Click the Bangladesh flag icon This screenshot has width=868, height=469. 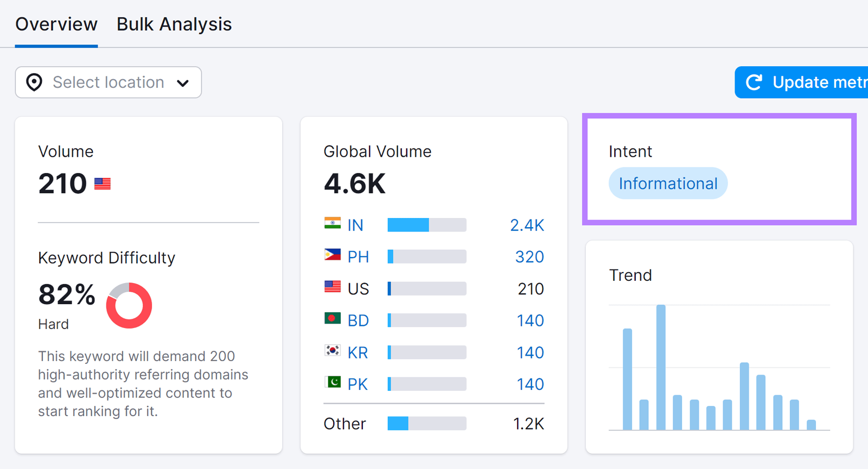(333, 318)
